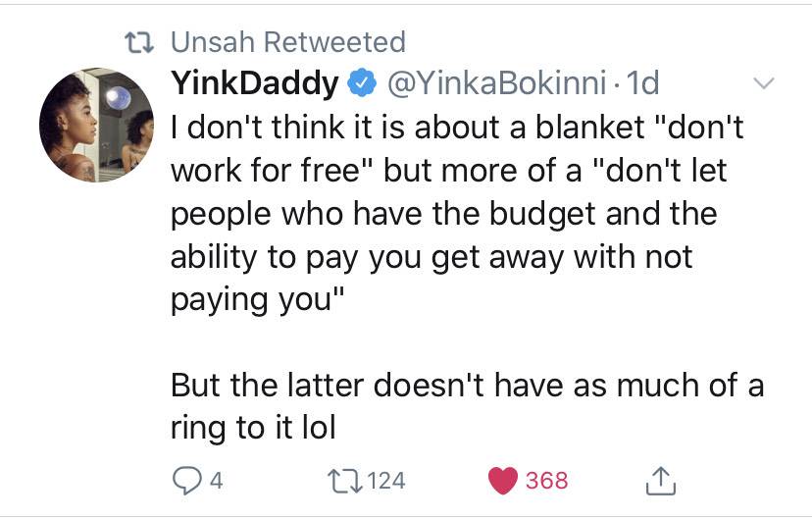Expand the tweet options chevron
The height and width of the screenshot is (519, 812).
pos(763,83)
